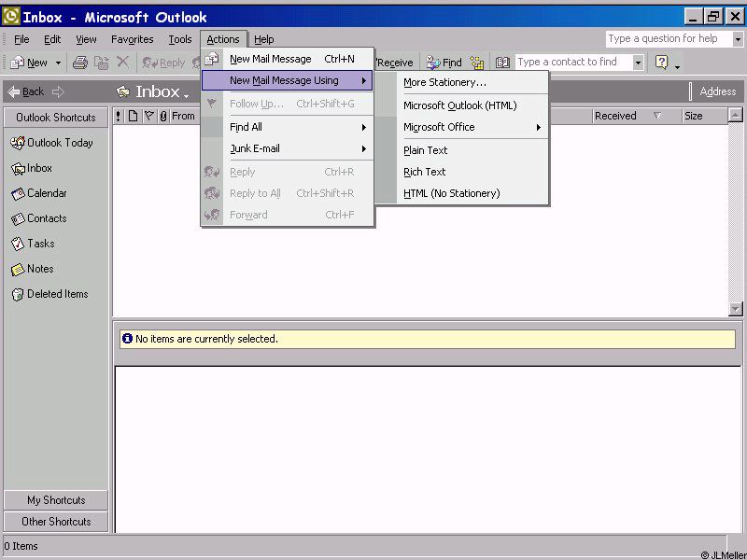
Task: Open the Deleted Items shortcut
Action: pos(49,294)
